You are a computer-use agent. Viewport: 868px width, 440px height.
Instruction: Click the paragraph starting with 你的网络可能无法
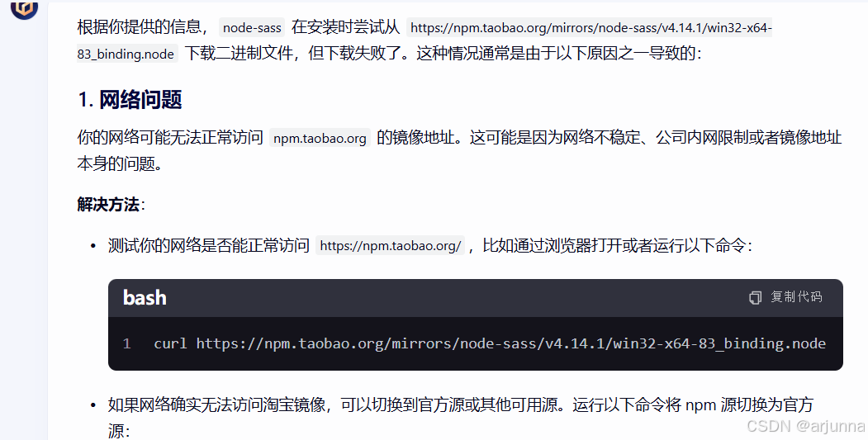459,150
